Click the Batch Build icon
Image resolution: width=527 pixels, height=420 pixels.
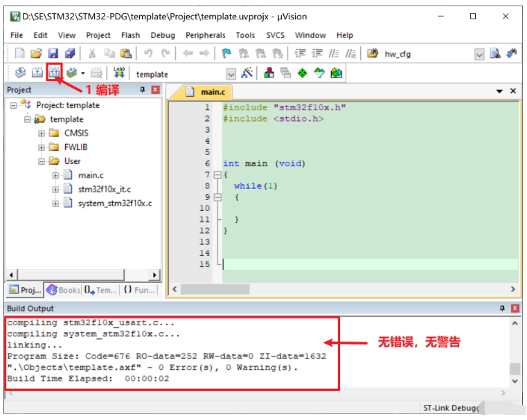tap(71, 73)
